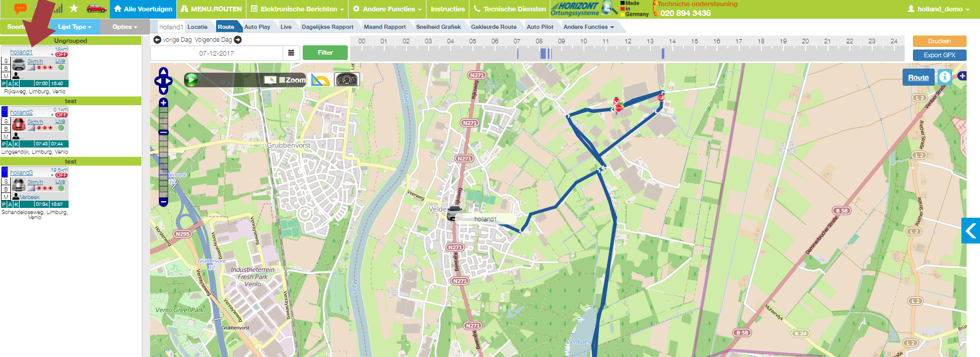Click holland1 signal strength bars
Screen dimensions: 980x357
31,67
